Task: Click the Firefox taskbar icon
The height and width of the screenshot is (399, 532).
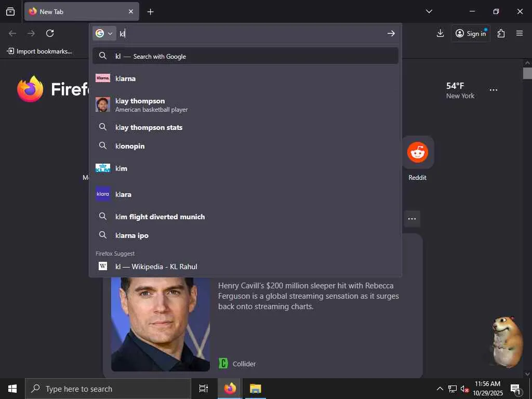Action: (230, 389)
